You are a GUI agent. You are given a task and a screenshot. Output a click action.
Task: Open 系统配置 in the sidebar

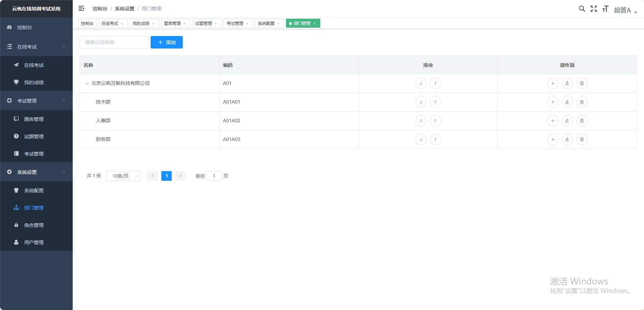pyautogui.click(x=36, y=190)
